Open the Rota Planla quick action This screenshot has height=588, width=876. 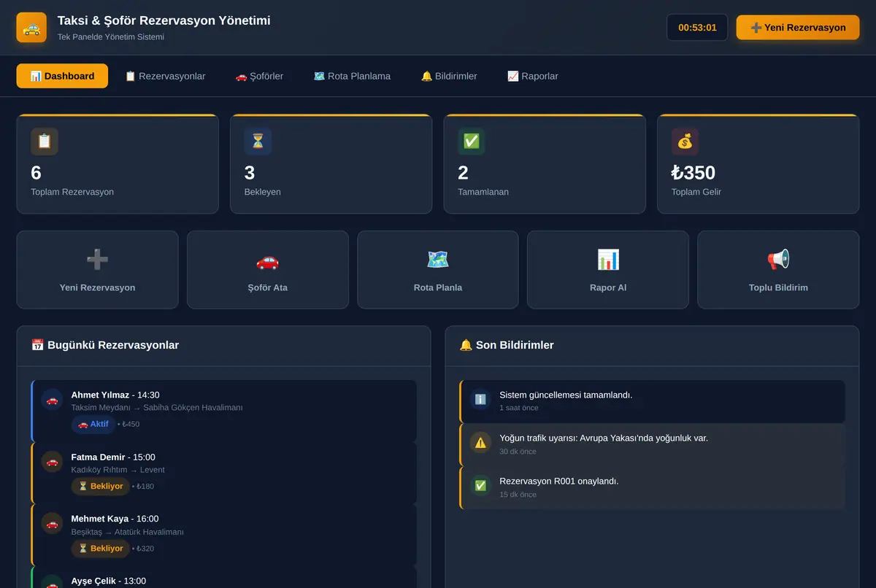click(438, 270)
